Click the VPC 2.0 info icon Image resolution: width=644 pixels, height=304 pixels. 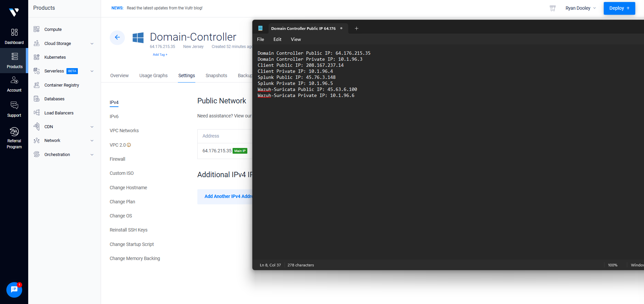click(129, 145)
